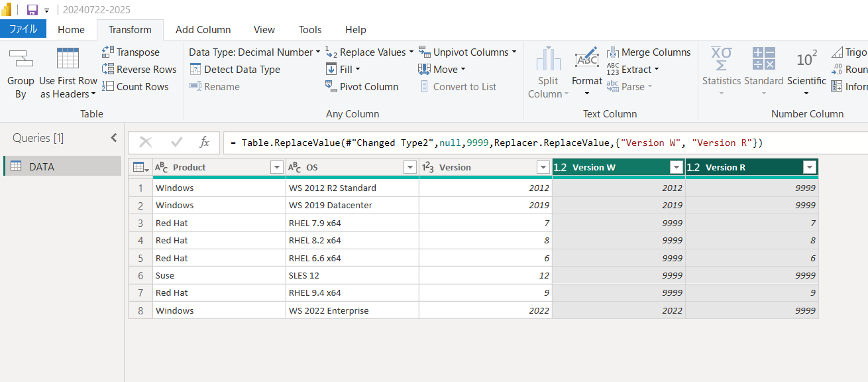Select cell RHEL 9.4 x64
Screen dimensions: 868x382
353,292
